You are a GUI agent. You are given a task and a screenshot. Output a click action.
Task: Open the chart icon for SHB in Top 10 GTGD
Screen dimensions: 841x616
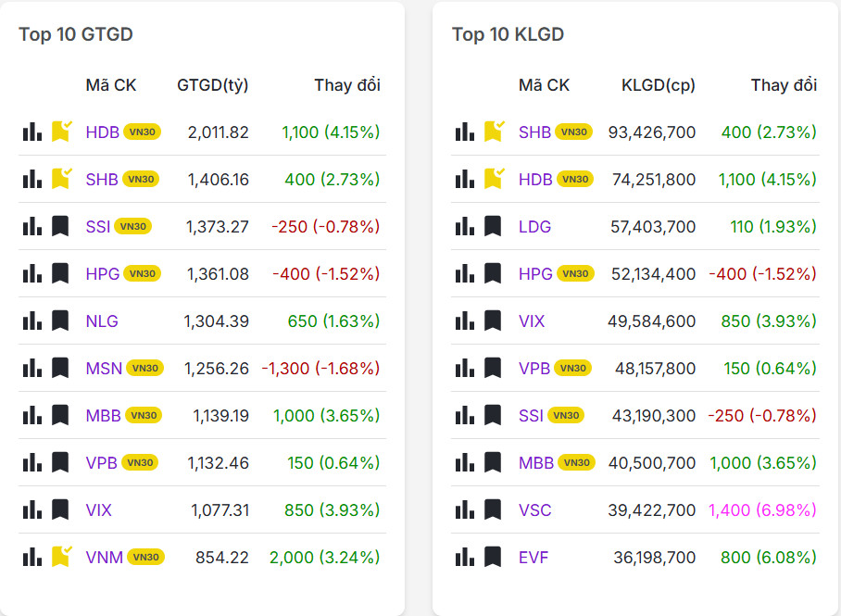pyautogui.click(x=32, y=179)
